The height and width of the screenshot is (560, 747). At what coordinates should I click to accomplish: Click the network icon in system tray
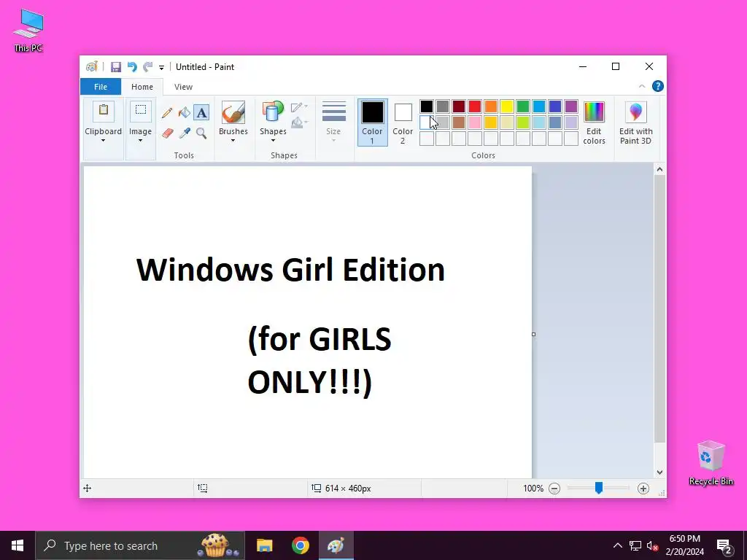tap(635, 545)
